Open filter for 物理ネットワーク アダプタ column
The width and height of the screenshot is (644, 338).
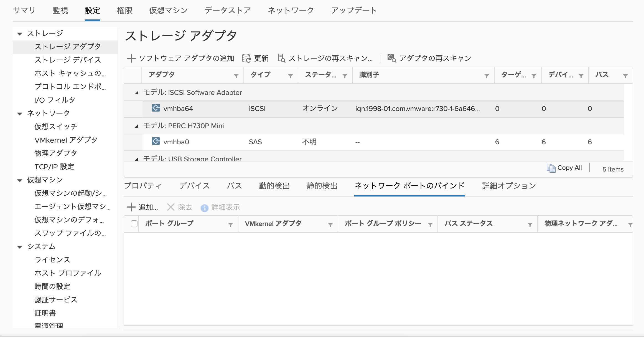tap(630, 225)
